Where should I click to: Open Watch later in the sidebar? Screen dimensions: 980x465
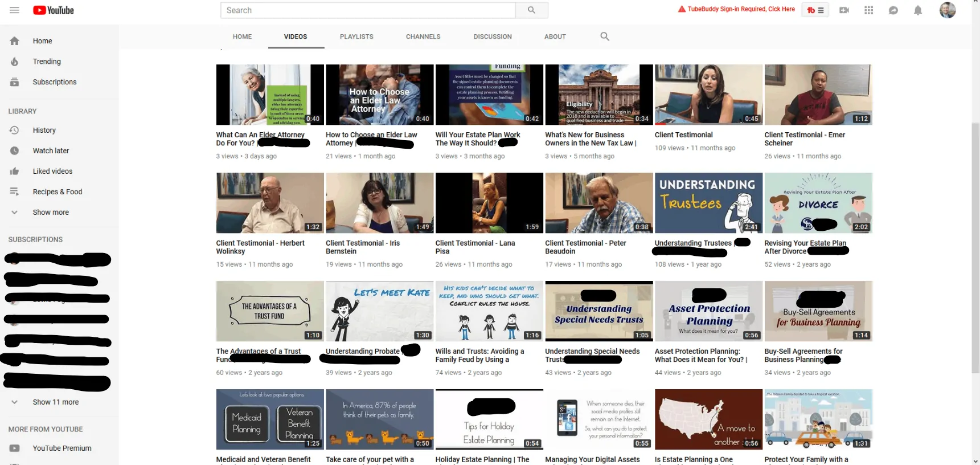(51, 151)
